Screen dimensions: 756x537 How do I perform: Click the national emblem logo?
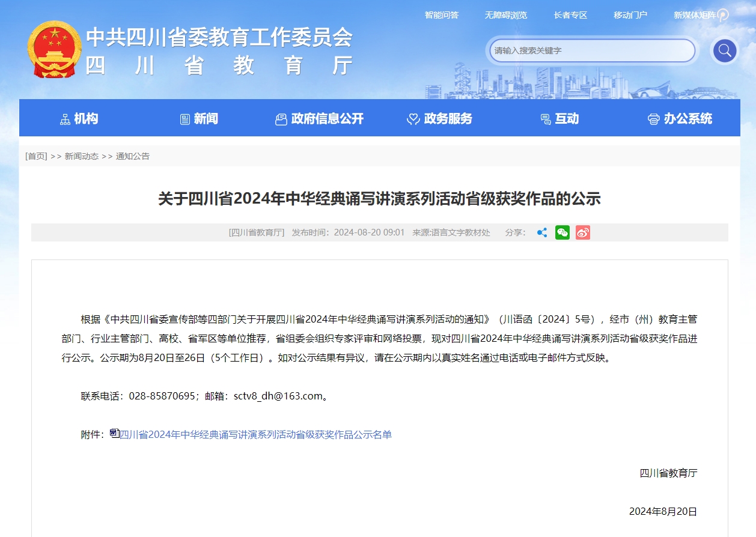click(54, 49)
